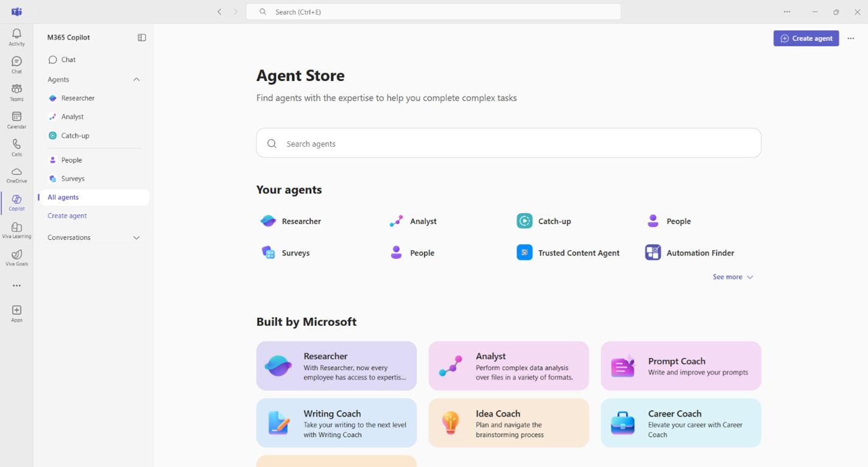
Task: Collapse the Agents section chevron
Action: 136,80
